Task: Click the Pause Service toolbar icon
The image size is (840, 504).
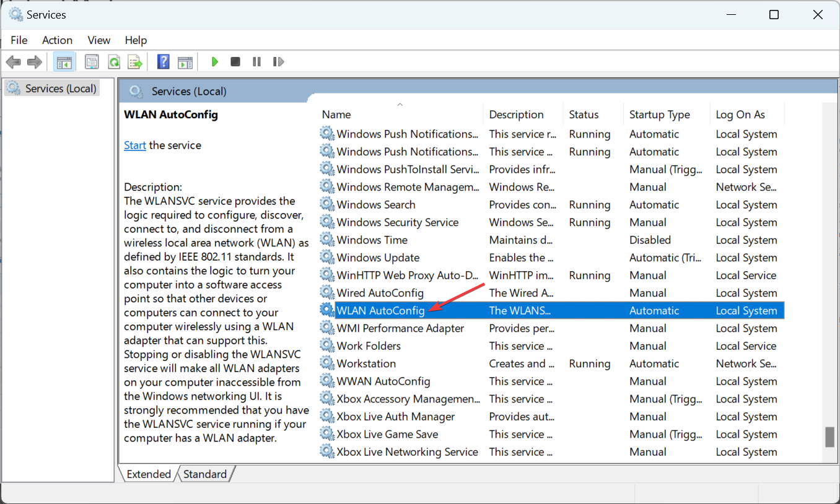Action: click(x=256, y=62)
